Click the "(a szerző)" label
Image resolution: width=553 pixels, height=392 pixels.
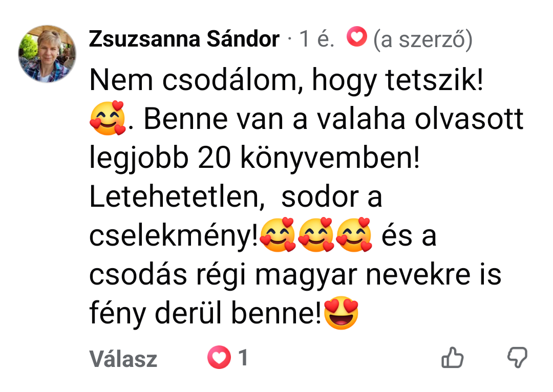click(x=422, y=39)
